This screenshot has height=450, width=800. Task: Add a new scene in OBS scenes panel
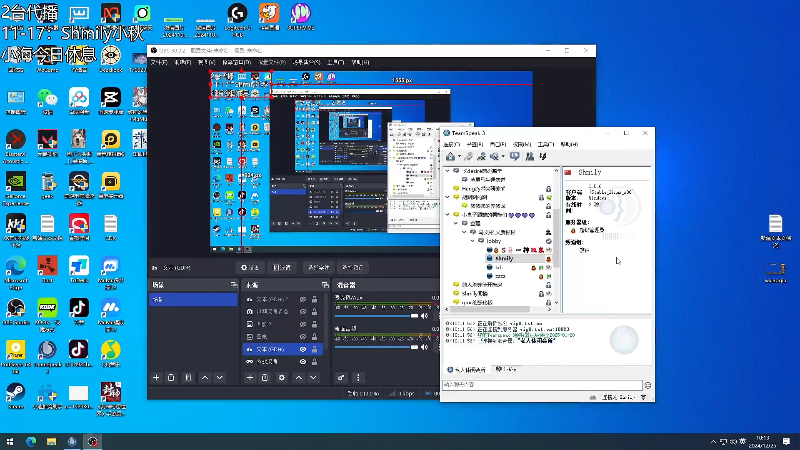[x=156, y=378]
